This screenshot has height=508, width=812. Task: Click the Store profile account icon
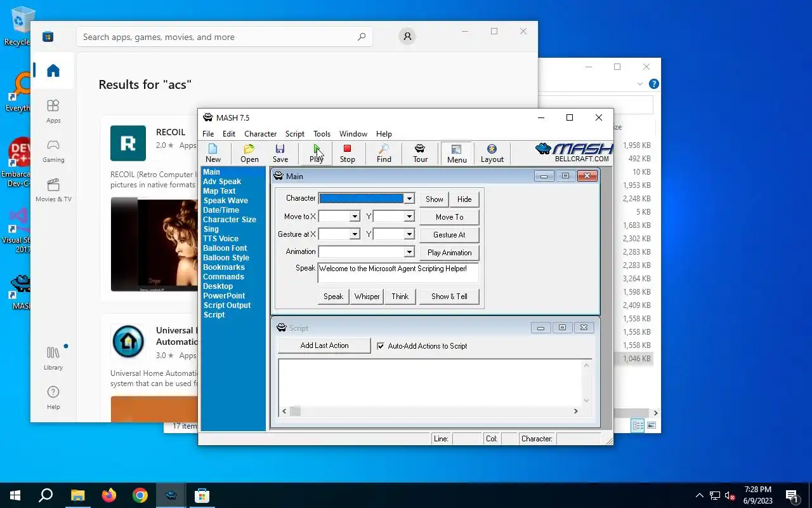click(407, 36)
